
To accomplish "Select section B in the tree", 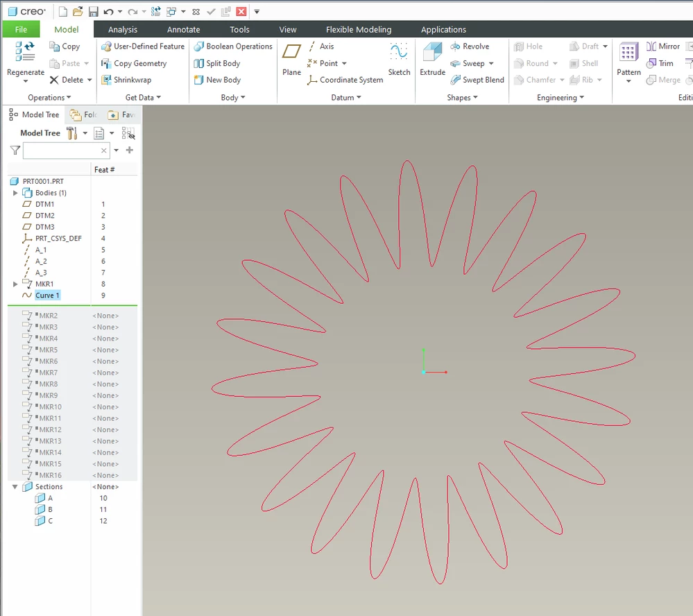I will [x=50, y=509].
